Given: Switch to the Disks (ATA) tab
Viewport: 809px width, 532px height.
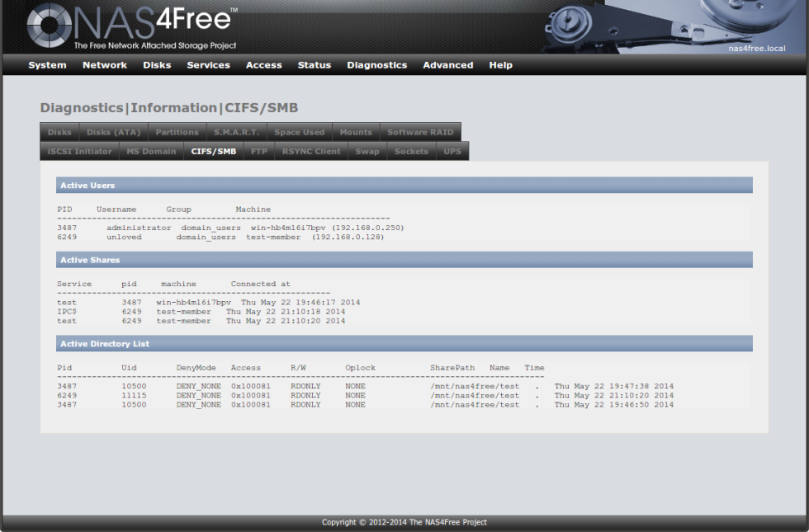Looking at the screenshot, I should coord(114,131).
